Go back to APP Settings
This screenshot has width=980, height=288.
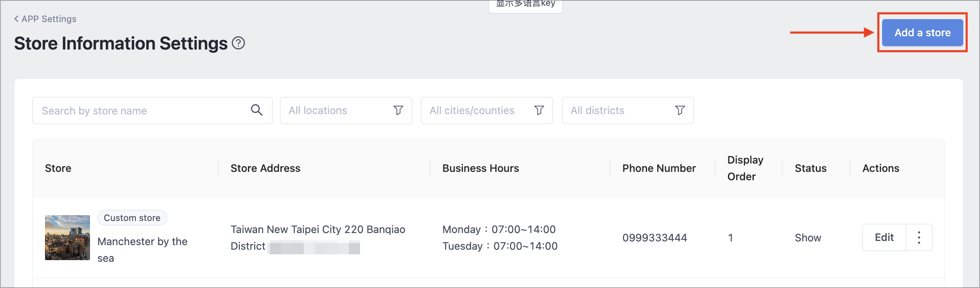tap(45, 19)
